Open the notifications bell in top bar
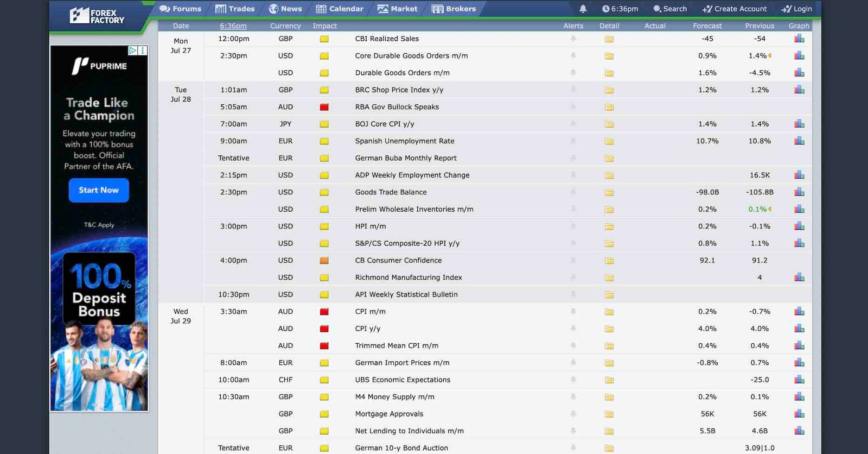The width and height of the screenshot is (868, 454). click(583, 9)
